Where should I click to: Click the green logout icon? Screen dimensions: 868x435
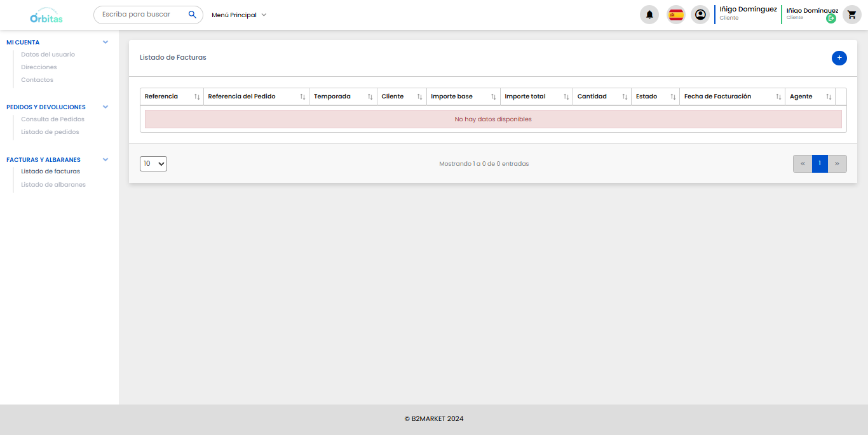831,19
